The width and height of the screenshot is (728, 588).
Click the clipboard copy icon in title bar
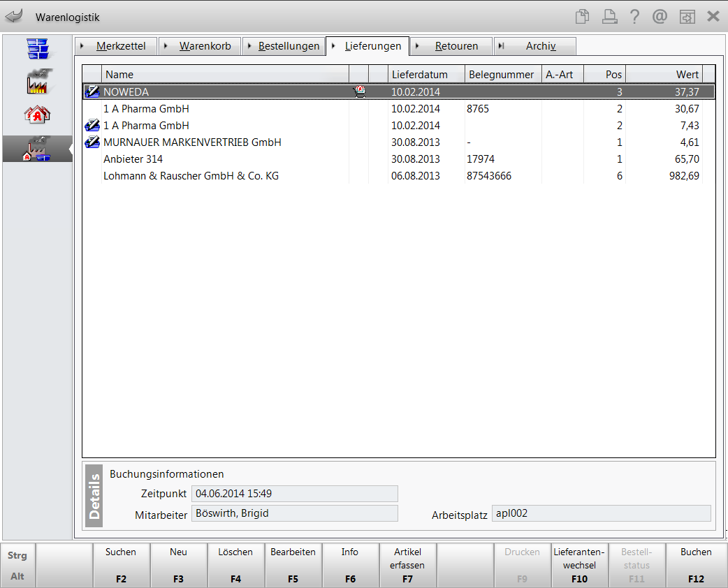[582, 17]
